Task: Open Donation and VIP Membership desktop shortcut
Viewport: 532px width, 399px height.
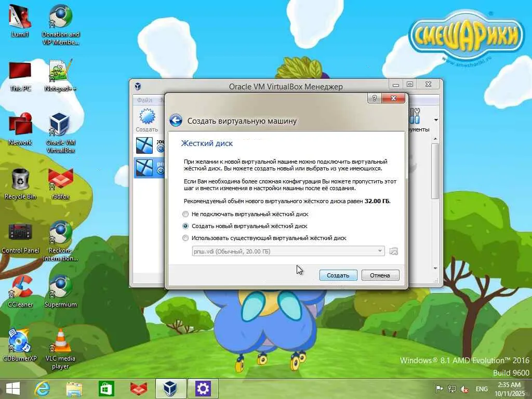Action: 60,24
